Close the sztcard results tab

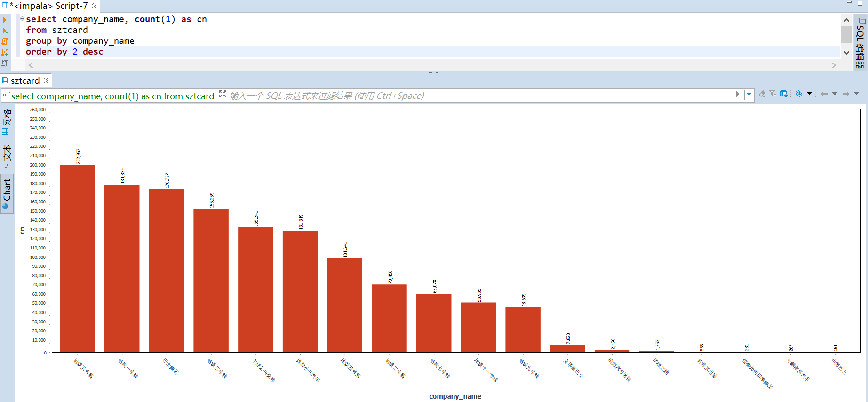[46, 80]
